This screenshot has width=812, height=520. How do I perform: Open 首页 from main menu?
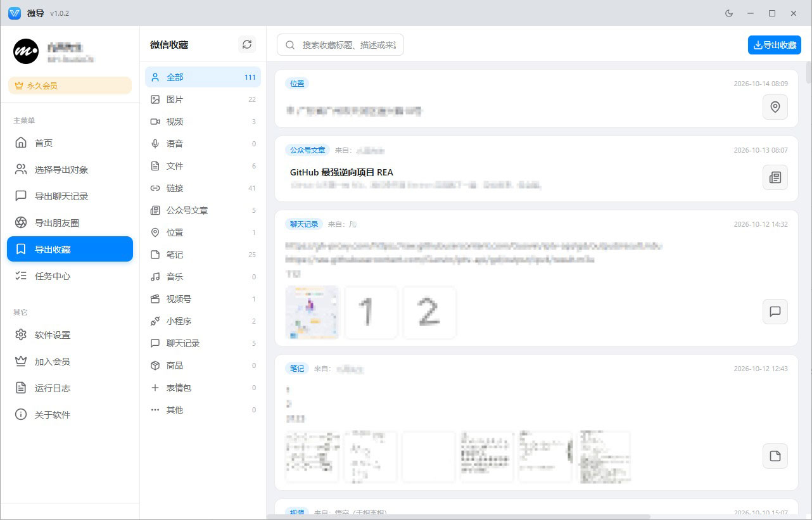point(70,143)
